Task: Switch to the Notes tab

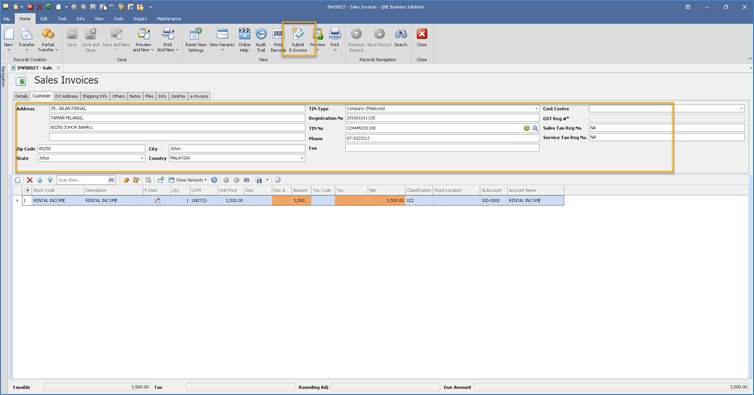Action: click(x=135, y=96)
